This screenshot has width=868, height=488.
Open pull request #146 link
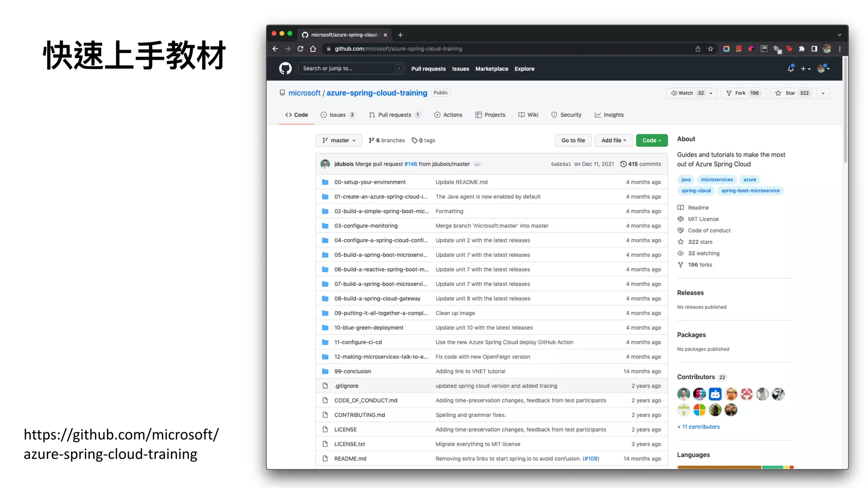[x=411, y=164]
